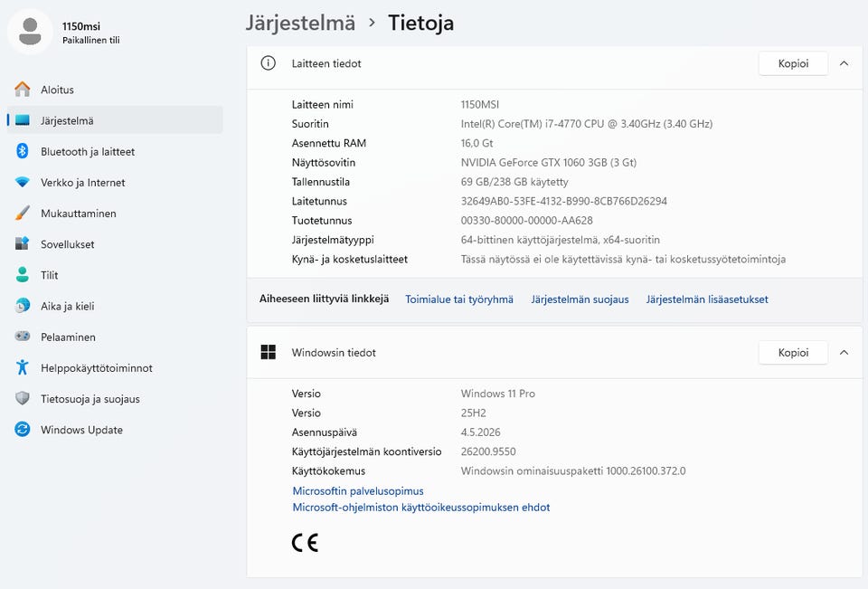Collapse the Windowsin tiedot section chevron
Screen dimensions: 868x589
point(844,352)
